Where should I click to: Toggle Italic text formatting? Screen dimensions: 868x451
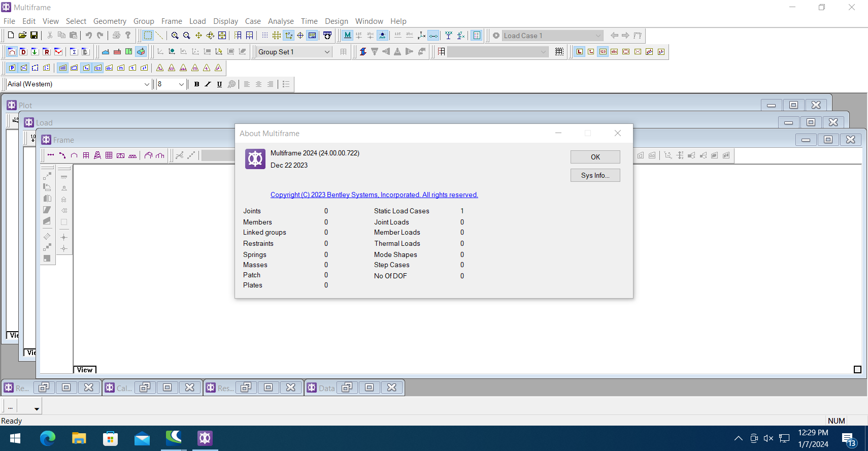click(x=208, y=84)
